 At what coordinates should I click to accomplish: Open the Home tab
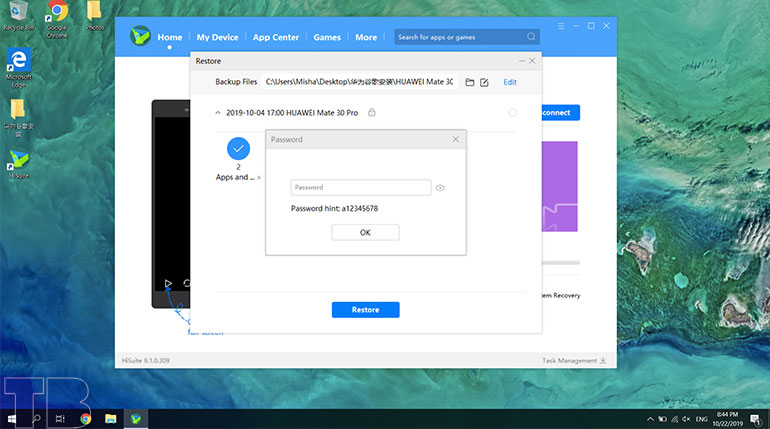pos(169,37)
